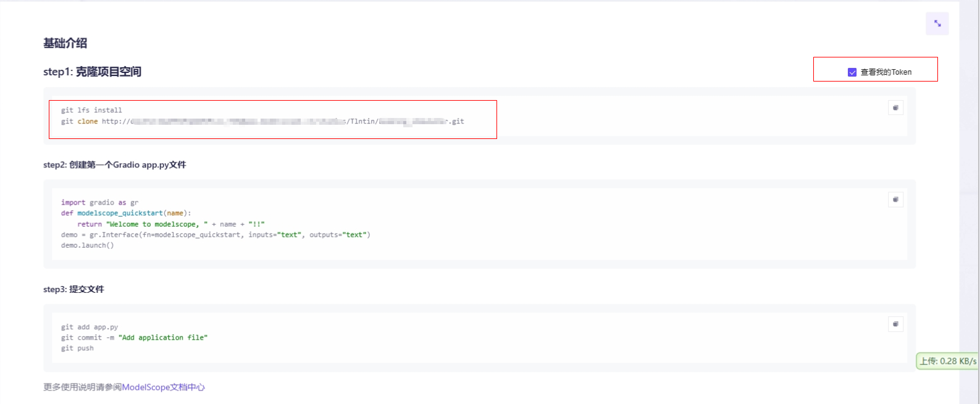Click the git commit -m line

point(134,337)
